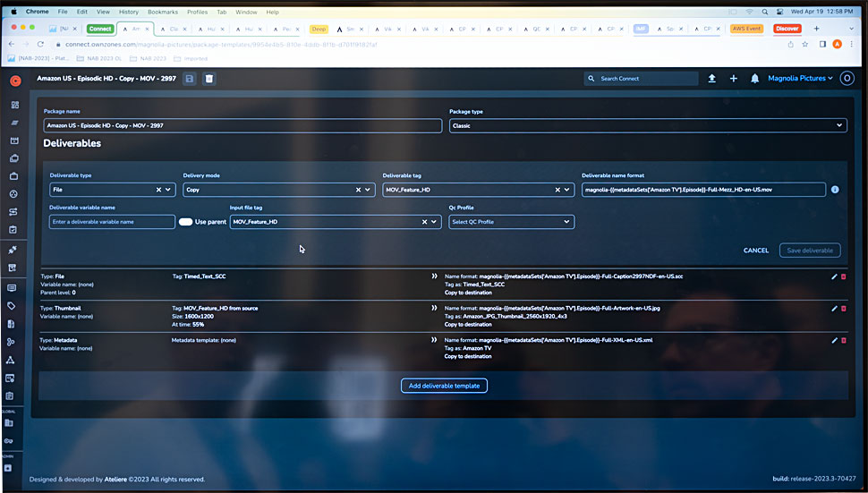Clear the Delivery mode Copy selection
Screen dimensions: 868x493
tap(358, 190)
